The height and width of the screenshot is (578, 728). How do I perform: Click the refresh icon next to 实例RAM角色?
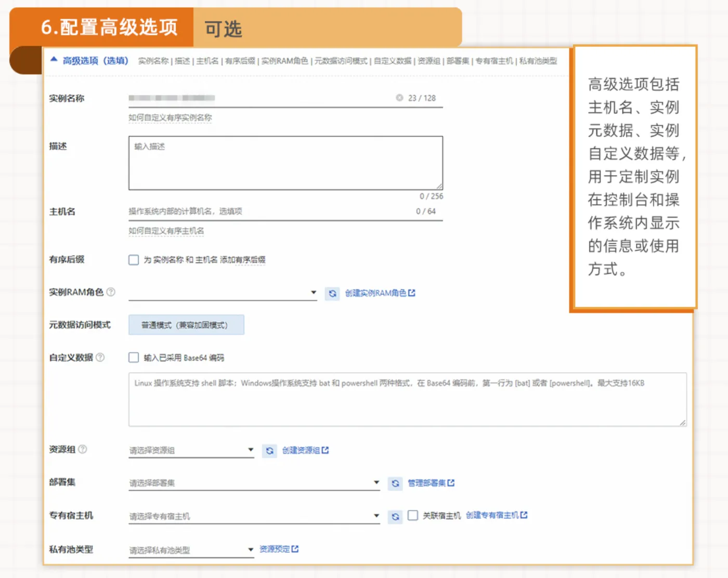pyautogui.click(x=332, y=293)
